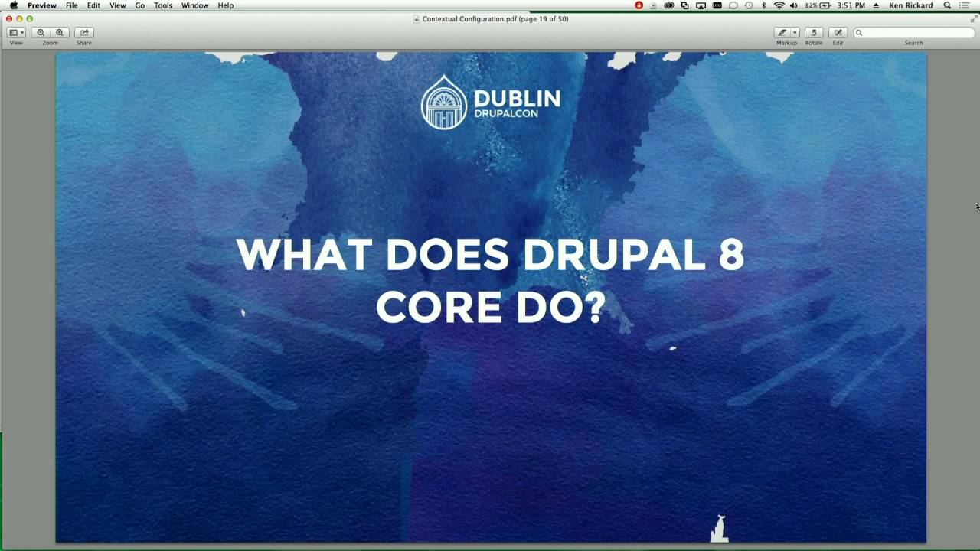Select the Markup pen tool
The image size is (980, 551).
coord(782,32)
